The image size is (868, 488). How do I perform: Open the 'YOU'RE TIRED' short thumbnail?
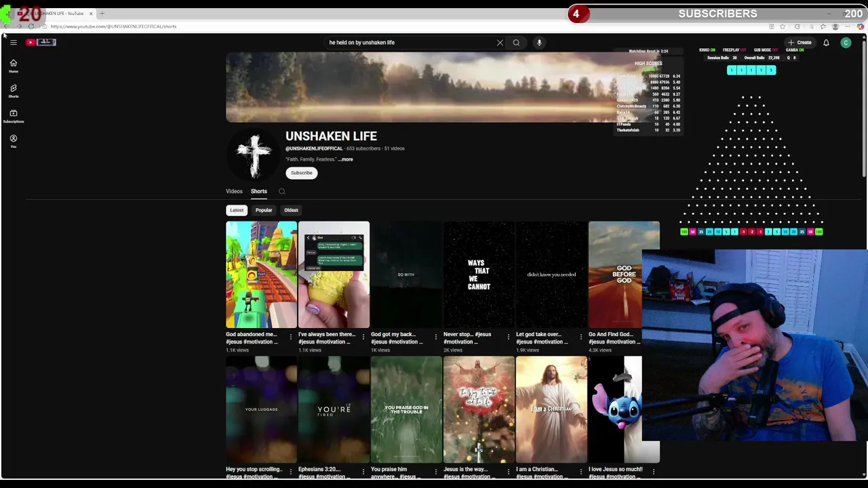pos(334,409)
